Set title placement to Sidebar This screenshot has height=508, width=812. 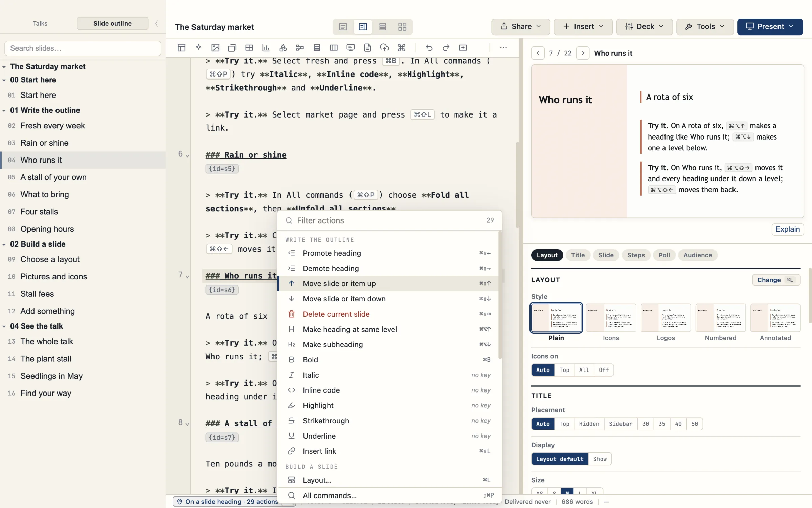[621, 424]
